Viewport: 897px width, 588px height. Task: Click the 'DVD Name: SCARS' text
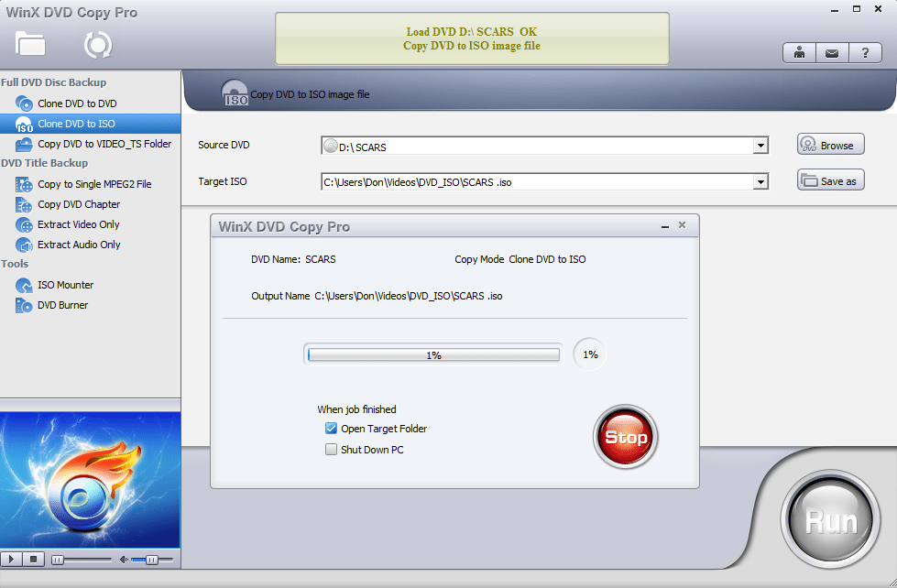293,259
